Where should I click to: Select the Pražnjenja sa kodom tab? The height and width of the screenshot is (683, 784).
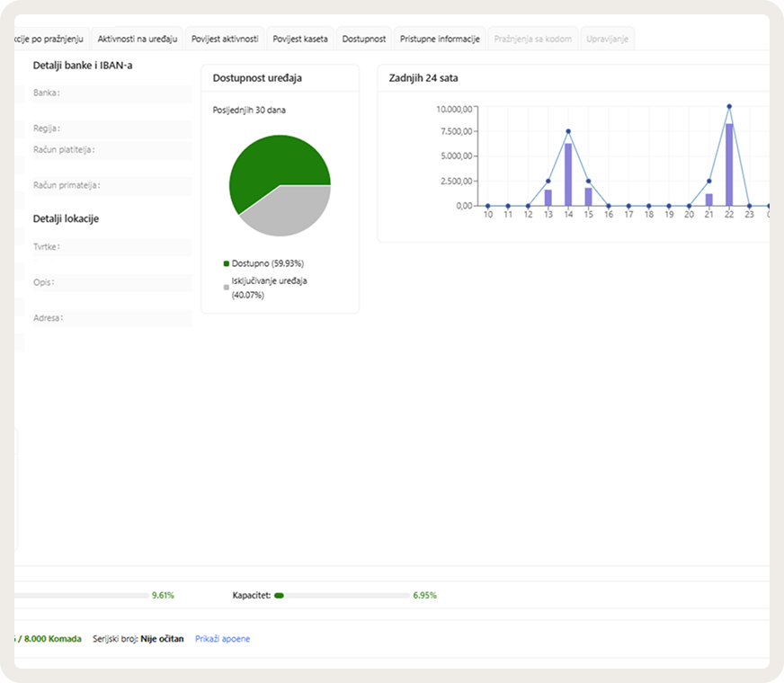pyautogui.click(x=533, y=39)
